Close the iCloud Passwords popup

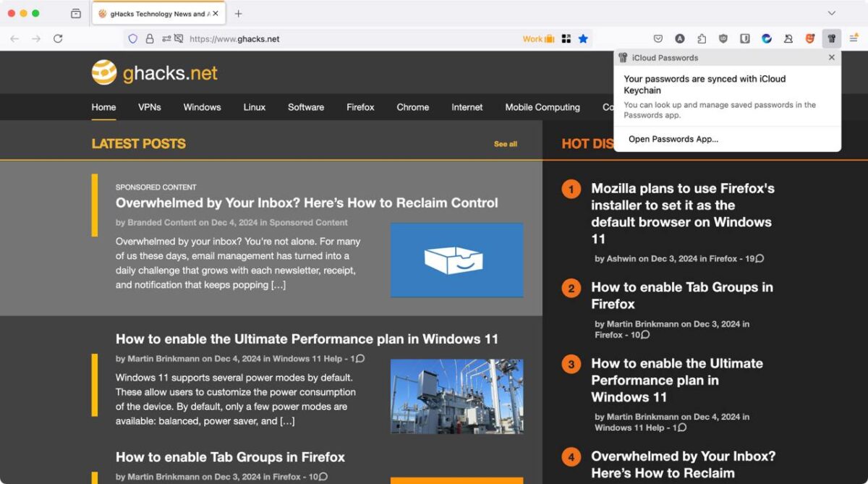pyautogui.click(x=831, y=57)
